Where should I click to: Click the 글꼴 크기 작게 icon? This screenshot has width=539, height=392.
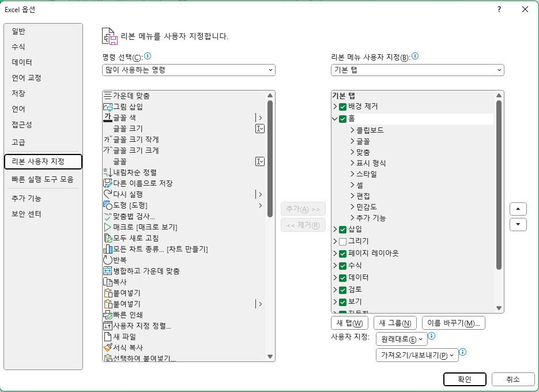108,140
